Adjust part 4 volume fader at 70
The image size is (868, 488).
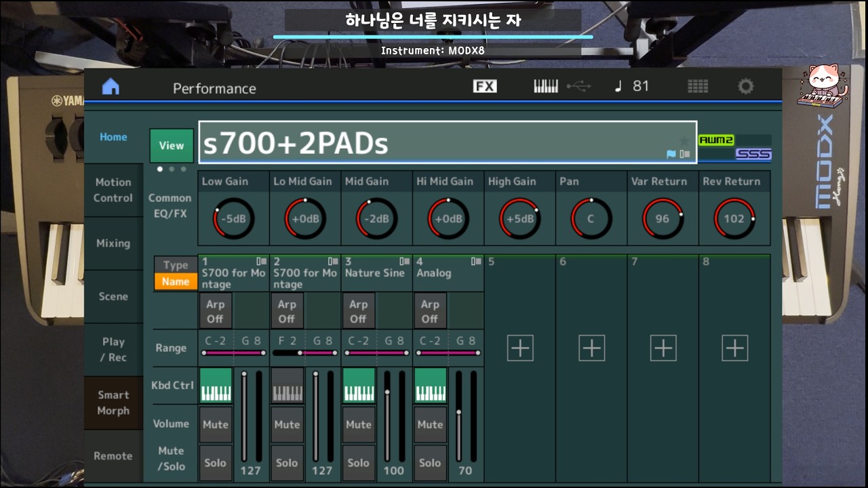459,417
